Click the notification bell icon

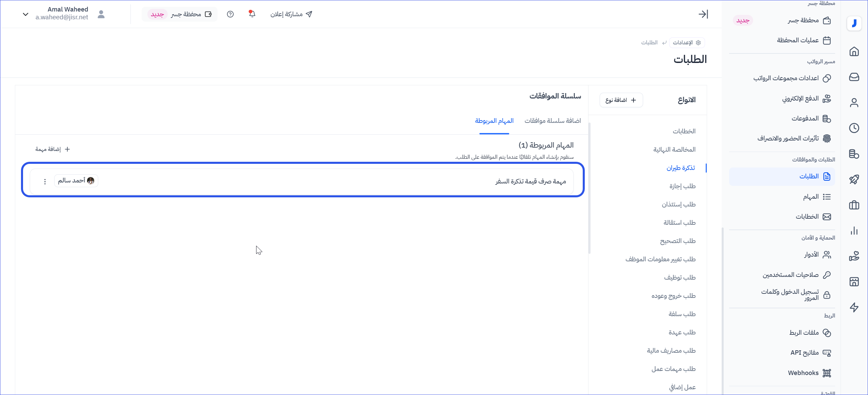pos(252,14)
